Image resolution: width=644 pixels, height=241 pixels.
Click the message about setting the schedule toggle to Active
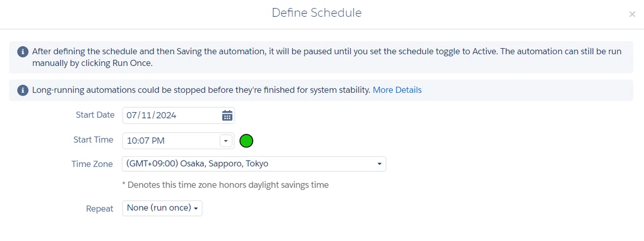pyautogui.click(x=327, y=57)
